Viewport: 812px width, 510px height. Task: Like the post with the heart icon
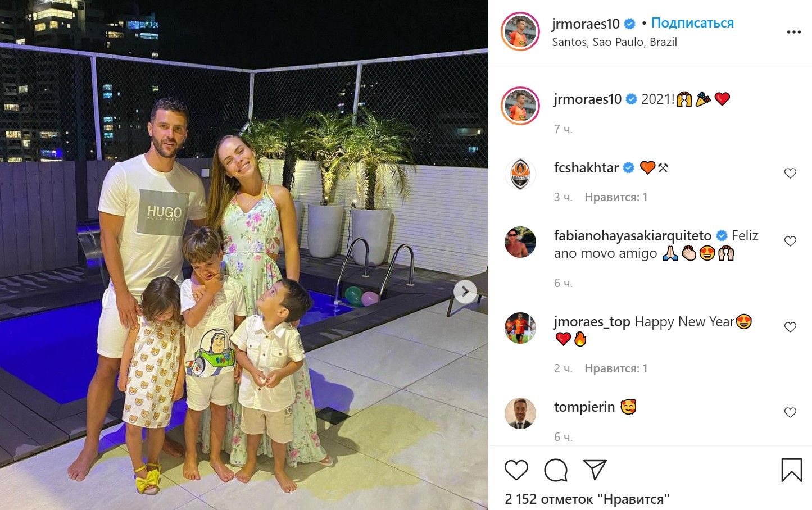(516, 470)
